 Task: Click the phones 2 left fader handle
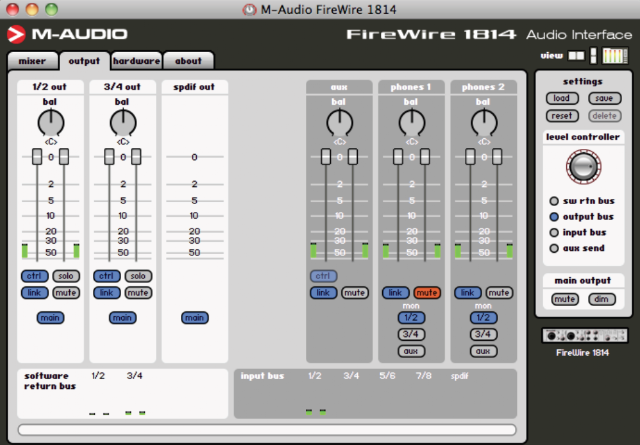point(470,157)
